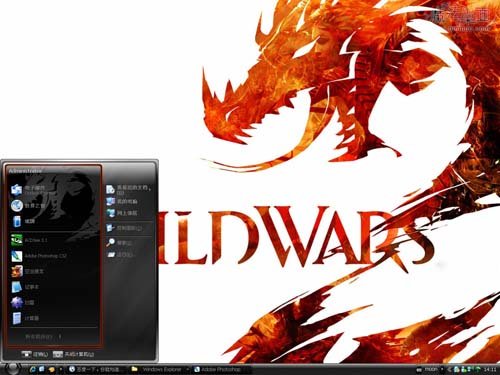Click the Show Desktop Quick Launch icon
This screenshot has height=375, width=500.
coord(42,369)
